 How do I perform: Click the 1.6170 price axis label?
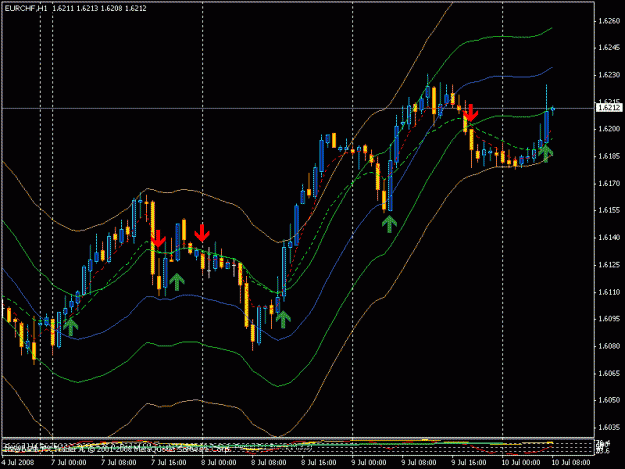coord(609,183)
